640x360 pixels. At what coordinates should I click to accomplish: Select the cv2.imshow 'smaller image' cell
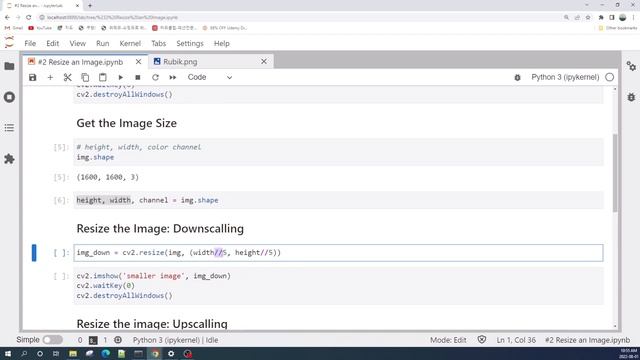338,286
